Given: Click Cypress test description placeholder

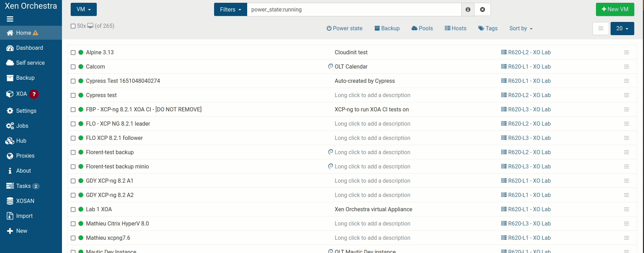Looking at the screenshot, I should point(372,95).
